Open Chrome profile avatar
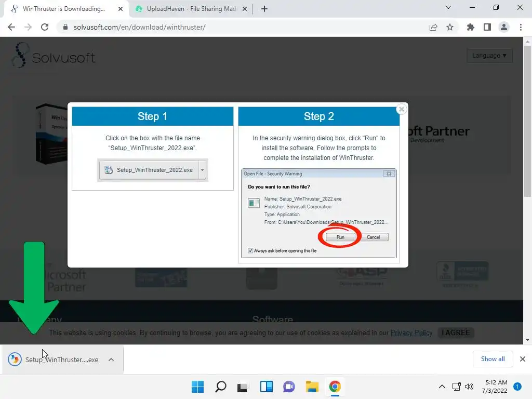 [504, 27]
